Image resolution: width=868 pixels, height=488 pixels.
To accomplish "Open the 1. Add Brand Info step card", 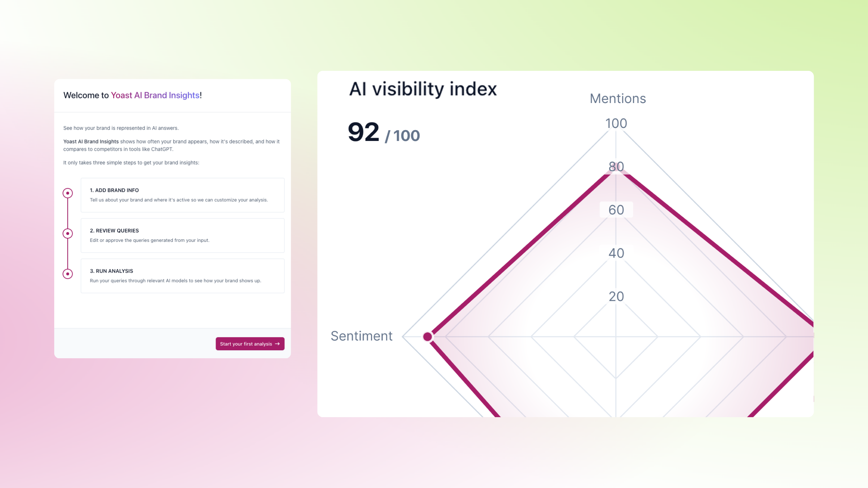I will click(182, 195).
